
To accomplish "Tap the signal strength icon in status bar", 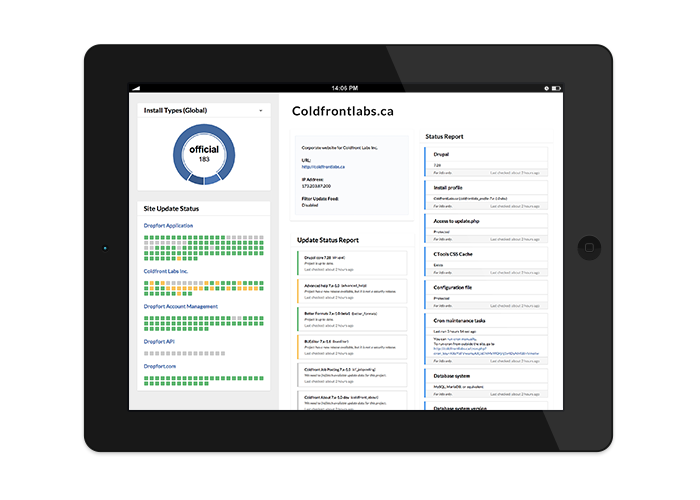I will click(136, 88).
